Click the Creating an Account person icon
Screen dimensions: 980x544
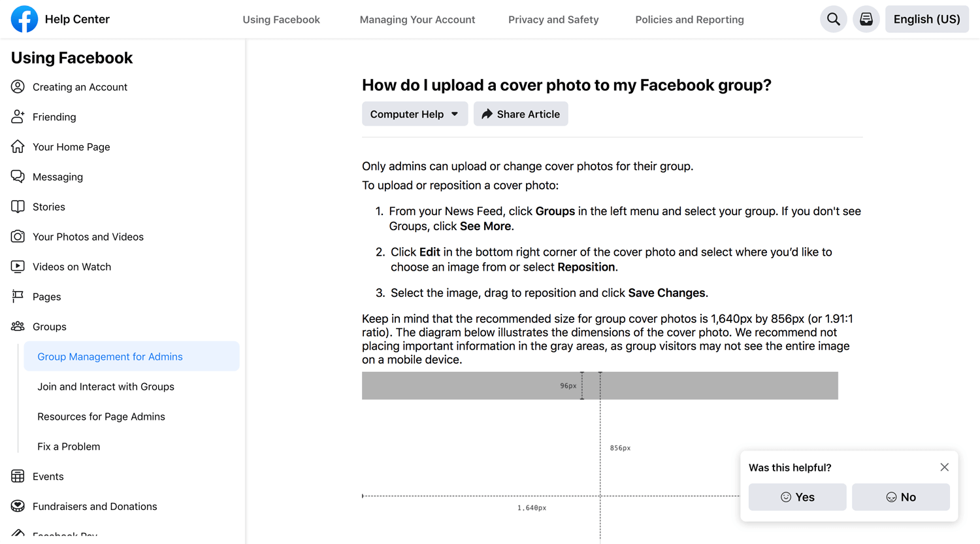(x=18, y=86)
